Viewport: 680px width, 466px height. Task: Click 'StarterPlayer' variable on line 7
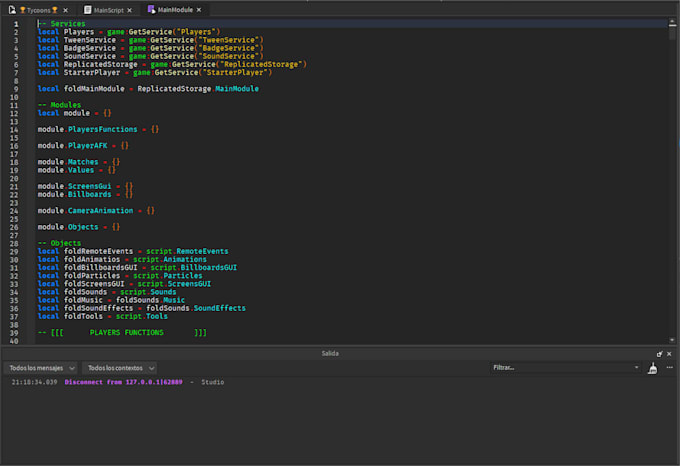(92, 72)
